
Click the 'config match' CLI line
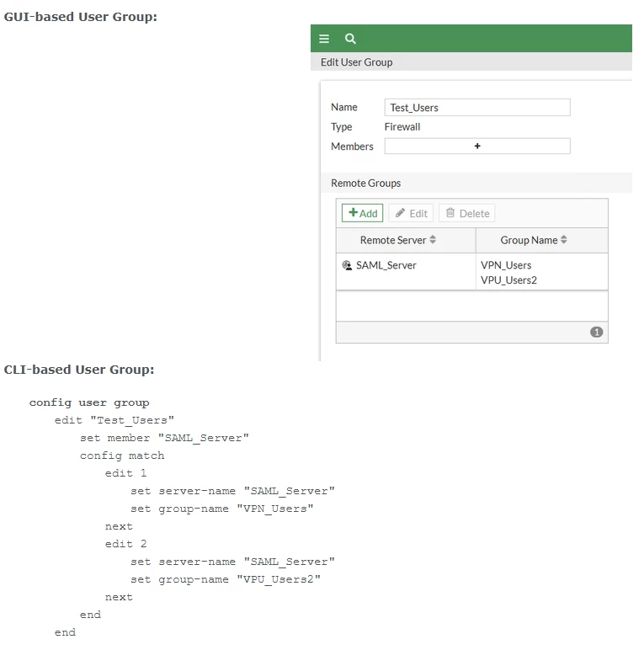[122, 456]
